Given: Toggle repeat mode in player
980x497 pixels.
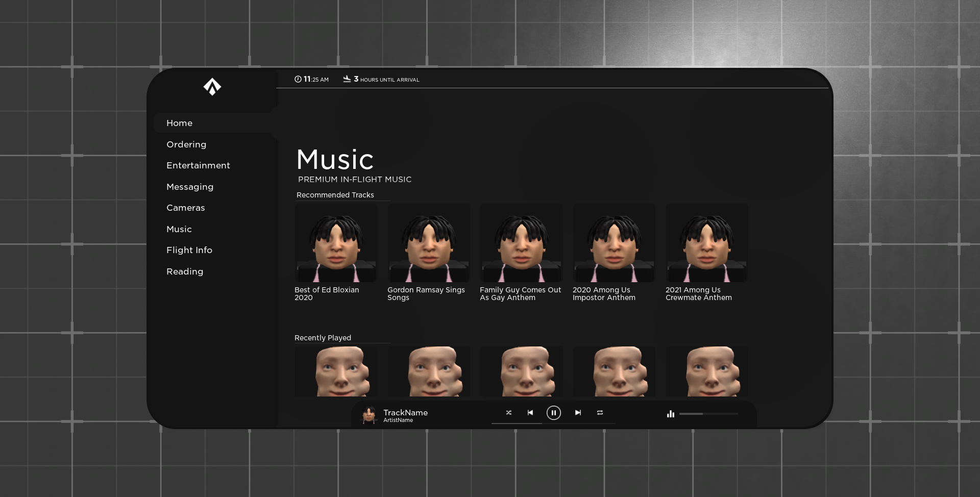Looking at the screenshot, I should 600,413.
